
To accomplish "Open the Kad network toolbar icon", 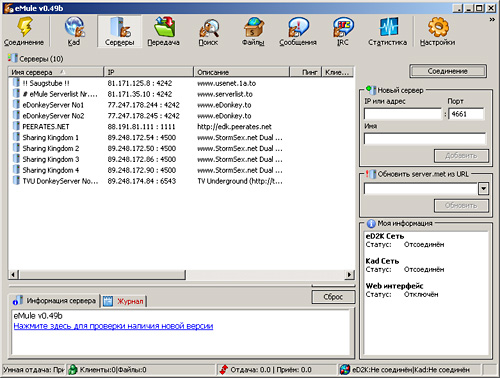I will (74, 31).
